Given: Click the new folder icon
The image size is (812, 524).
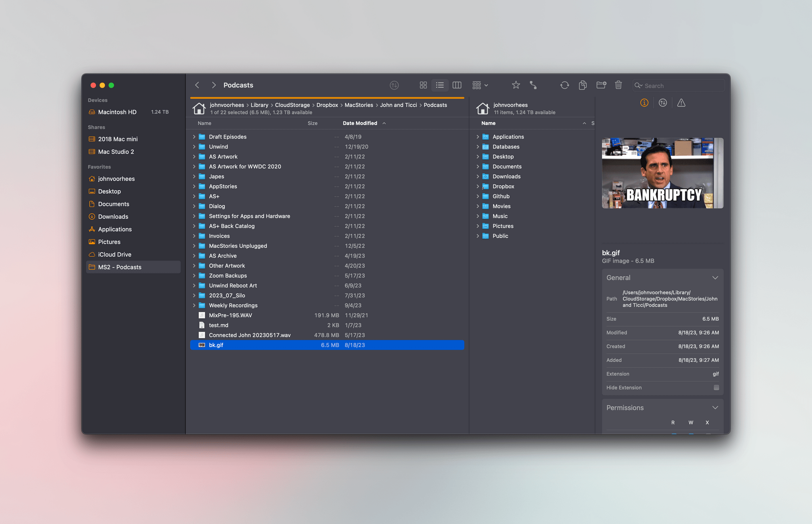Looking at the screenshot, I should point(601,85).
